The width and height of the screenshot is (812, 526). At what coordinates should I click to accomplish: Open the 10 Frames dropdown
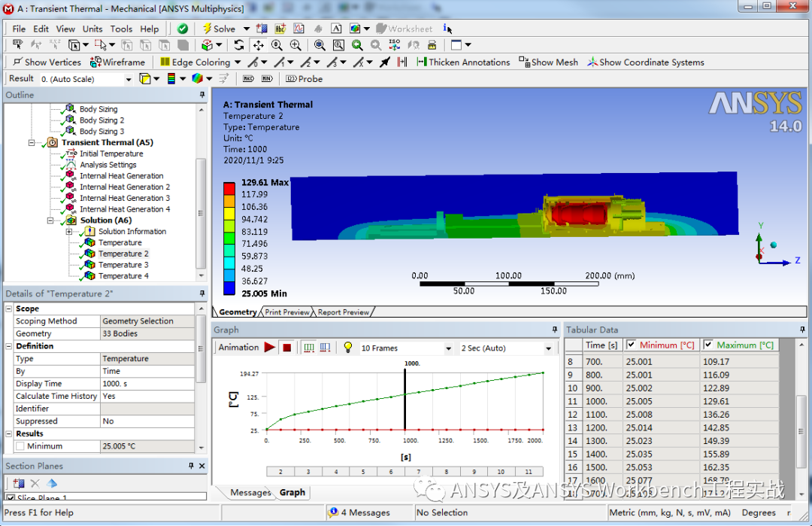(x=448, y=348)
